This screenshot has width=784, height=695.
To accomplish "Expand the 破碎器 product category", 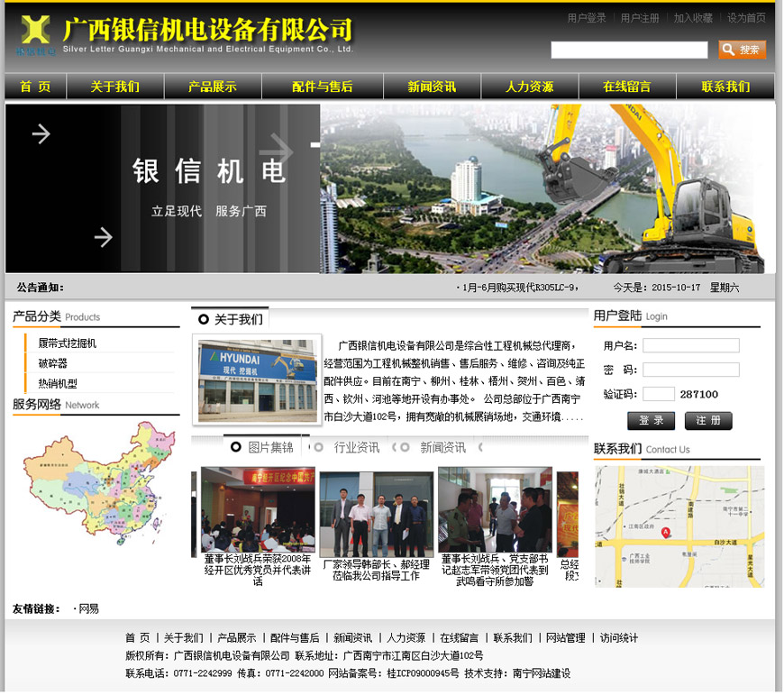I will (x=53, y=363).
